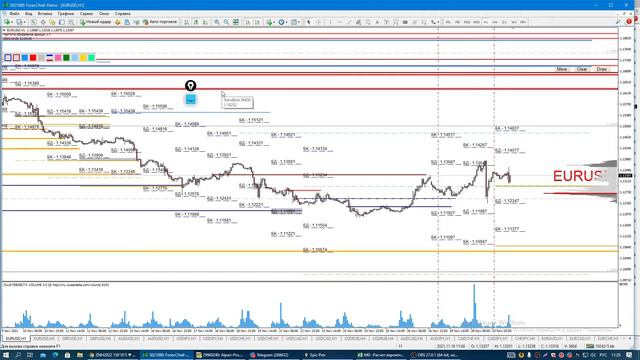
Task: Pick the dark green color swatch
Action: [x=66, y=58]
